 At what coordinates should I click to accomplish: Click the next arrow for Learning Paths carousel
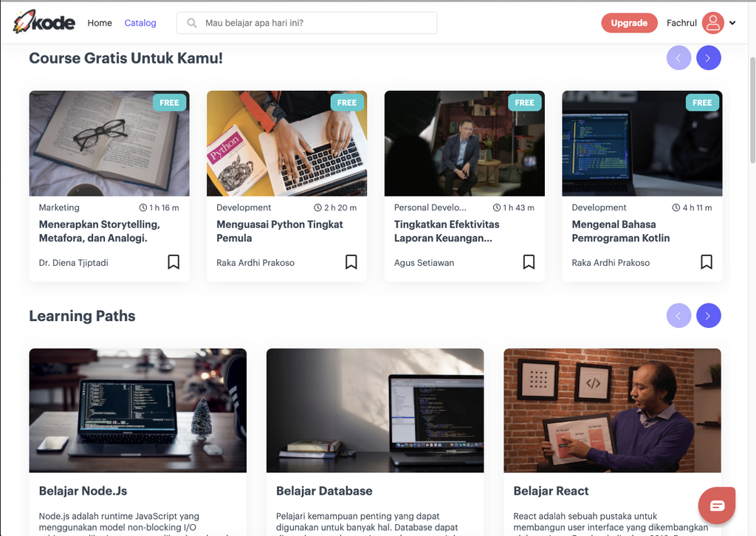708,315
